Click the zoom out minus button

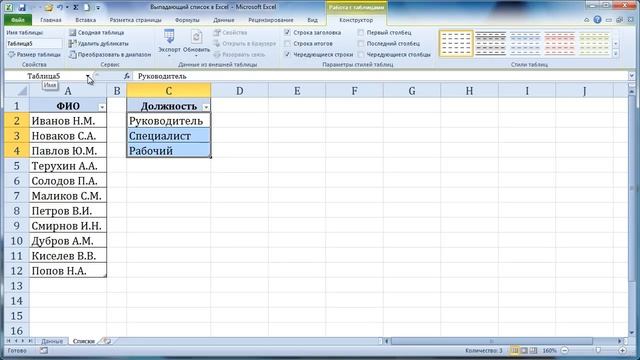pyautogui.click(x=564, y=351)
